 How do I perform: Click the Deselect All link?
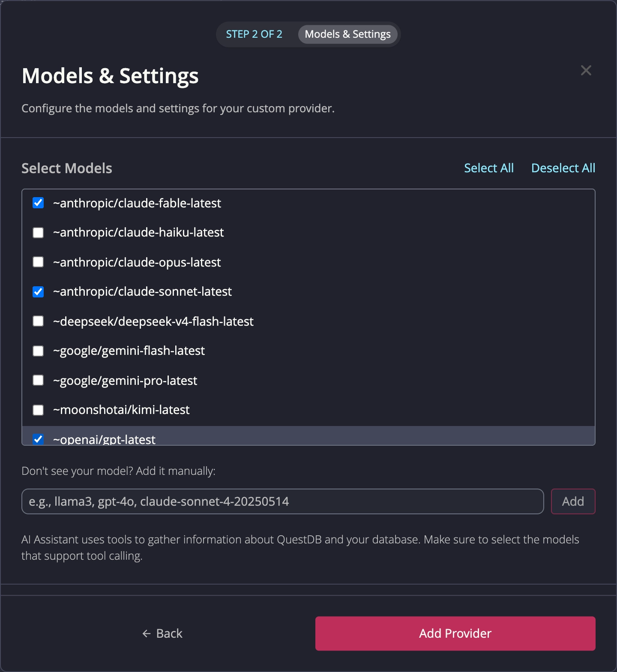point(563,168)
